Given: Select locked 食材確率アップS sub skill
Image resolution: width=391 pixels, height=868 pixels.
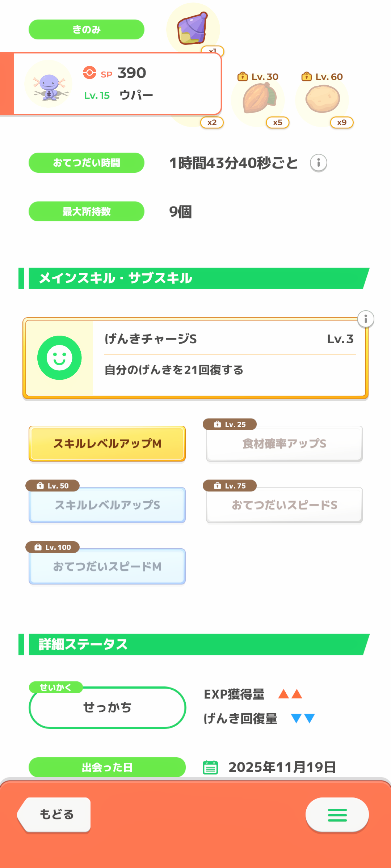Looking at the screenshot, I should 284,443.
